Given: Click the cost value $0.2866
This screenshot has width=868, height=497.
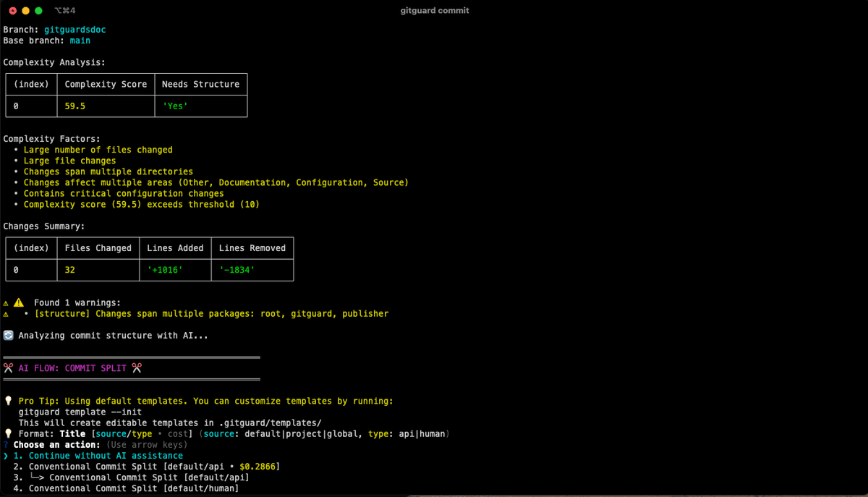Looking at the screenshot, I should point(257,467).
